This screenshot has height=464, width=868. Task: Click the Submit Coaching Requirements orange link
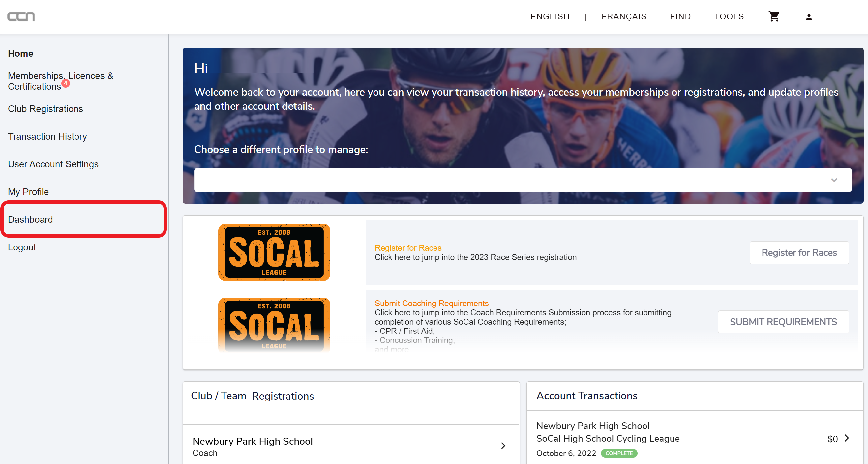click(431, 303)
